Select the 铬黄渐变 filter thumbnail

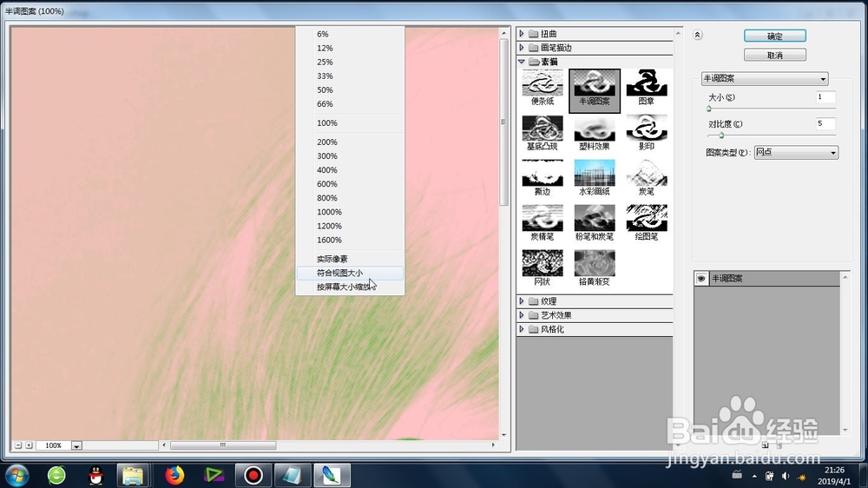tap(595, 268)
